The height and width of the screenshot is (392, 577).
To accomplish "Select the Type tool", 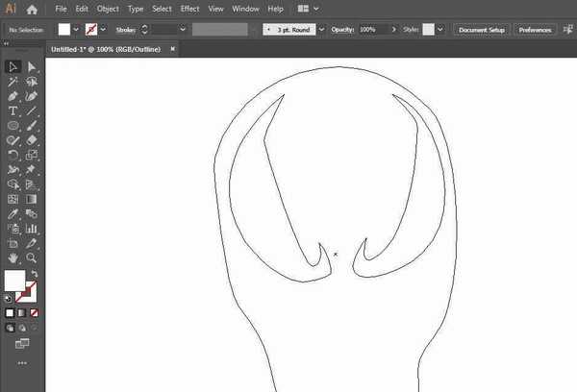I will click(x=13, y=111).
